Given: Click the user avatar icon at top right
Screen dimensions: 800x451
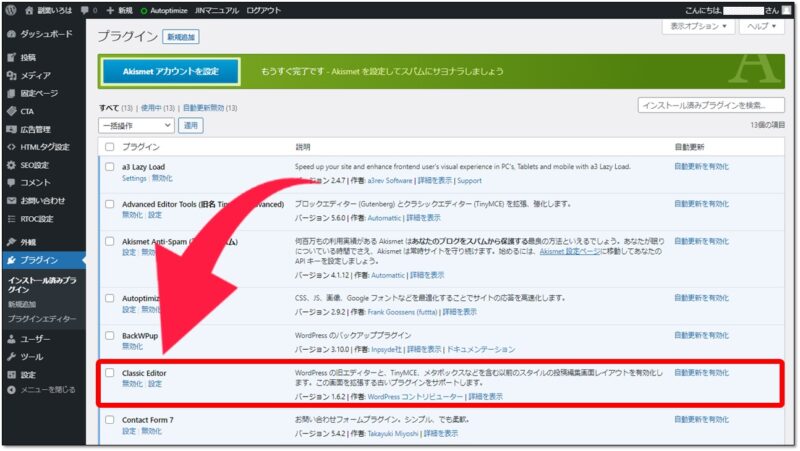Looking at the screenshot, I should [x=786, y=10].
